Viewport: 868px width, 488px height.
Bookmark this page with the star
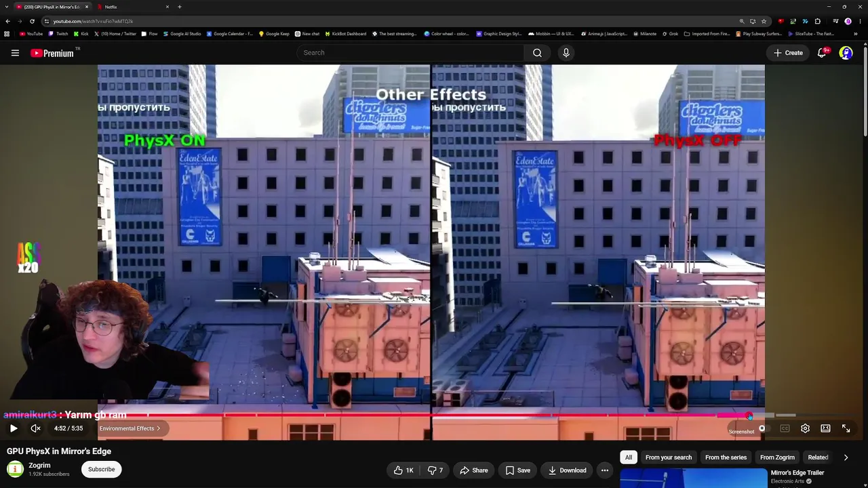pyautogui.click(x=764, y=21)
